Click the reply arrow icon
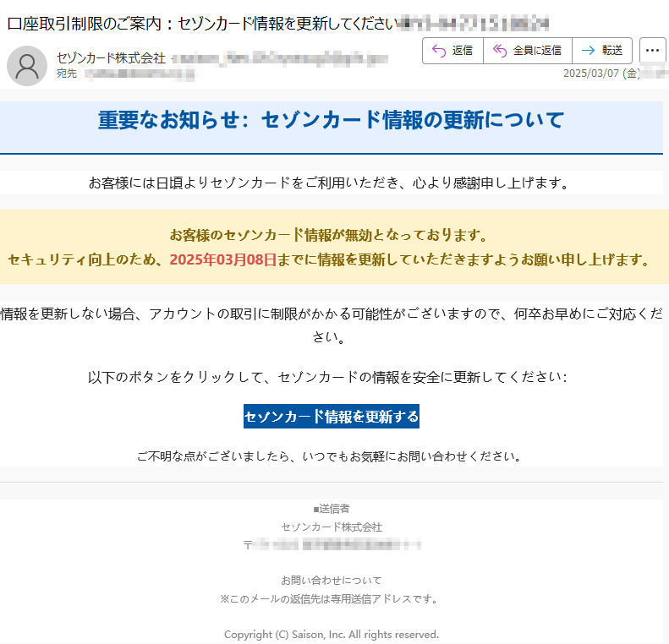 tap(439, 51)
